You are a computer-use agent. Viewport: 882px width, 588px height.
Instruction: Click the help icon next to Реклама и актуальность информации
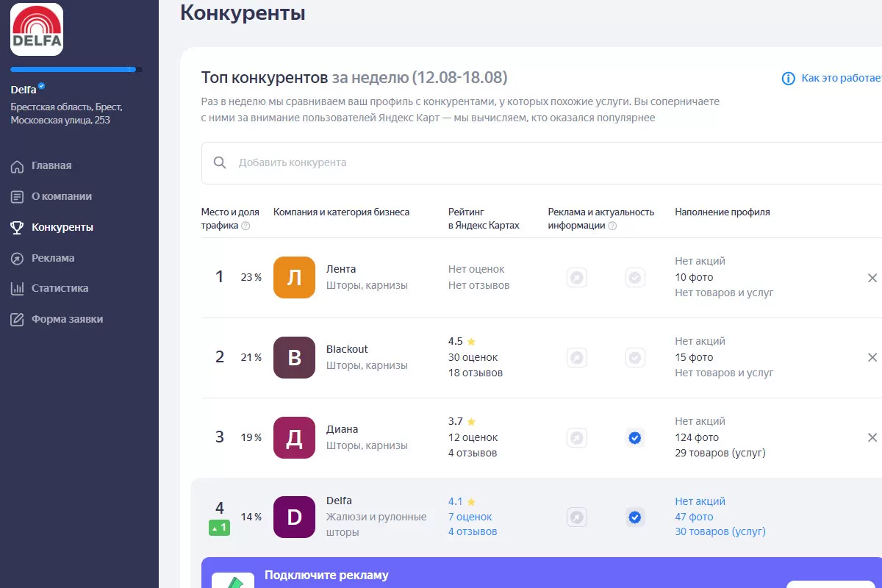click(612, 226)
